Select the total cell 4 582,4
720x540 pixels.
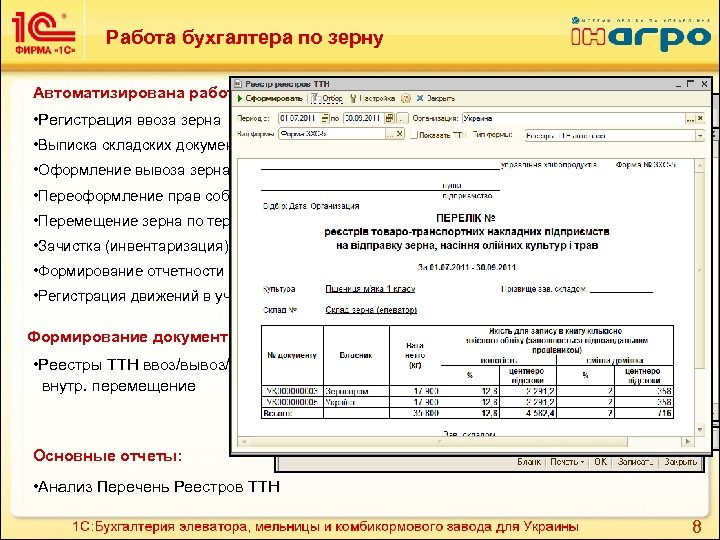click(528, 413)
